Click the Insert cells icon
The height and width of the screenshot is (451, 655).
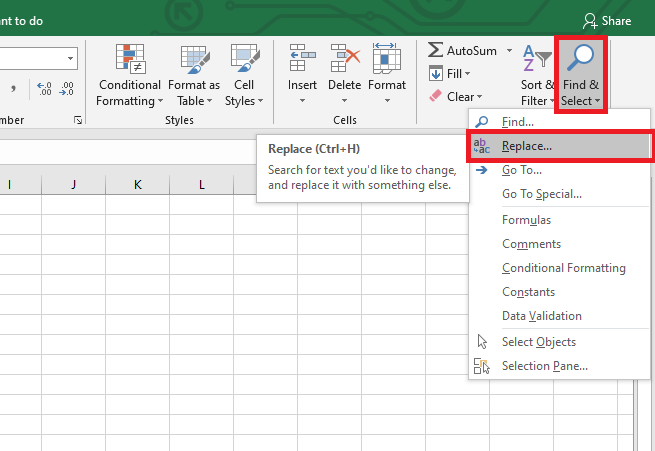pyautogui.click(x=302, y=59)
